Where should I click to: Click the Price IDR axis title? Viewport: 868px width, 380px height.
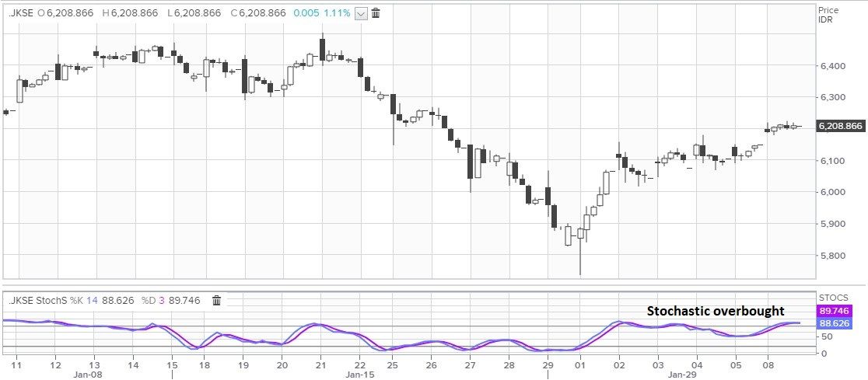[x=828, y=15]
